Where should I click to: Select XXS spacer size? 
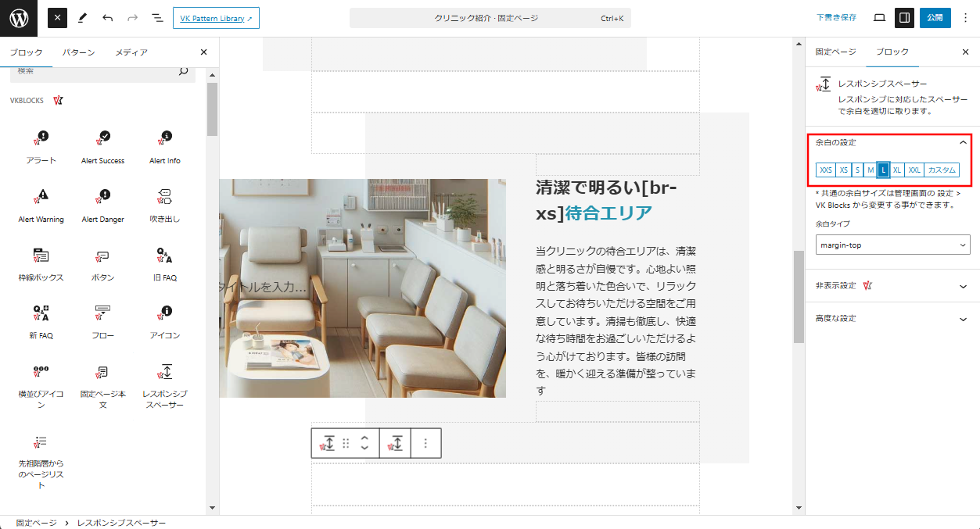pyautogui.click(x=826, y=170)
